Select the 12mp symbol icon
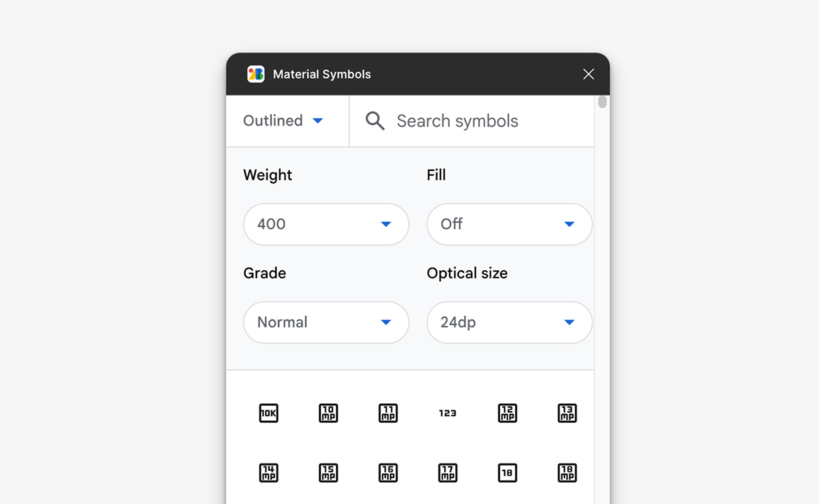 tap(507, 413)
